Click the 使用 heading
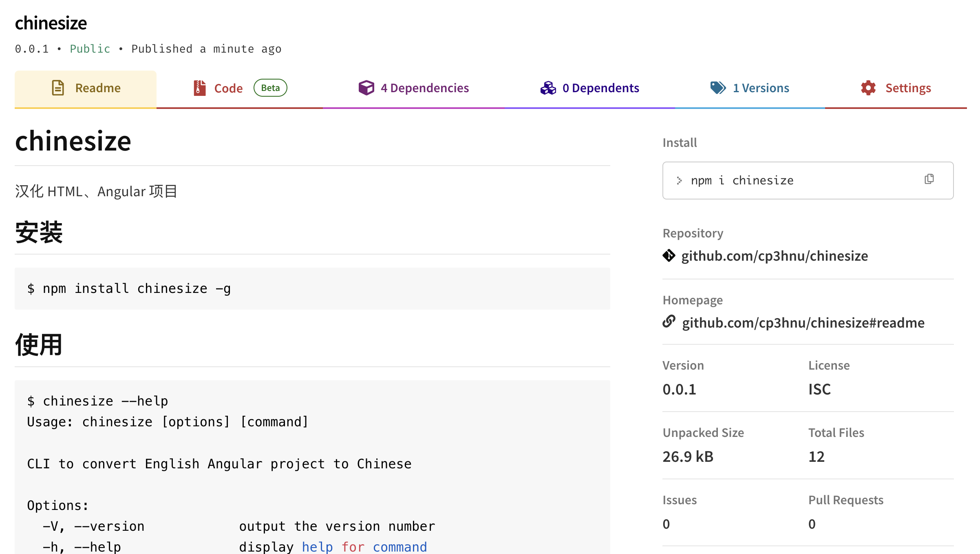 [x=39, y=345]
